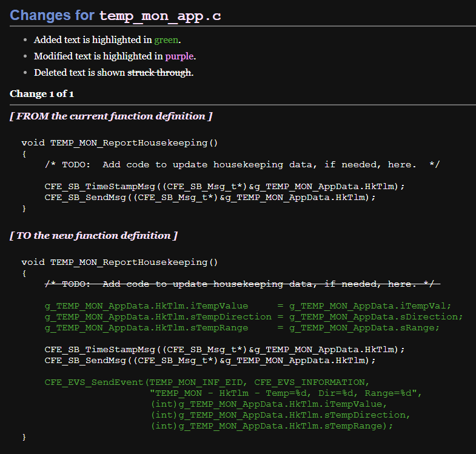Viewport: 476px width, 454px height.
Task: Click the 'Change 1 of 1' label
Action: pos(42,94)
